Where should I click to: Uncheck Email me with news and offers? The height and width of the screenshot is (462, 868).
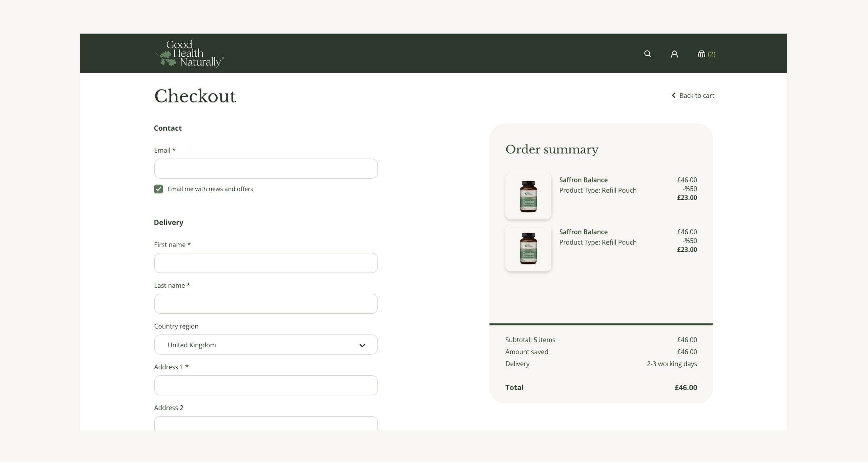[x=158, y=189]
